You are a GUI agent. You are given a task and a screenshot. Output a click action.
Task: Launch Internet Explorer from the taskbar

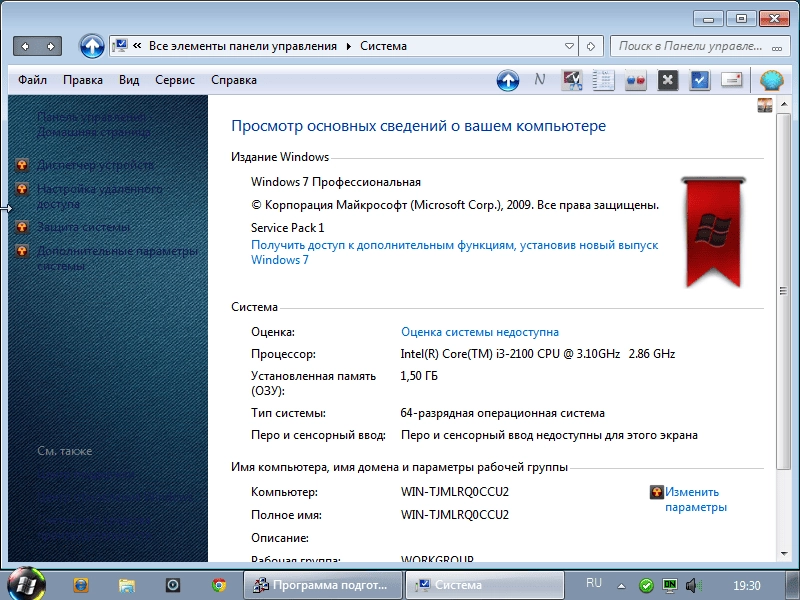[81, 585]
